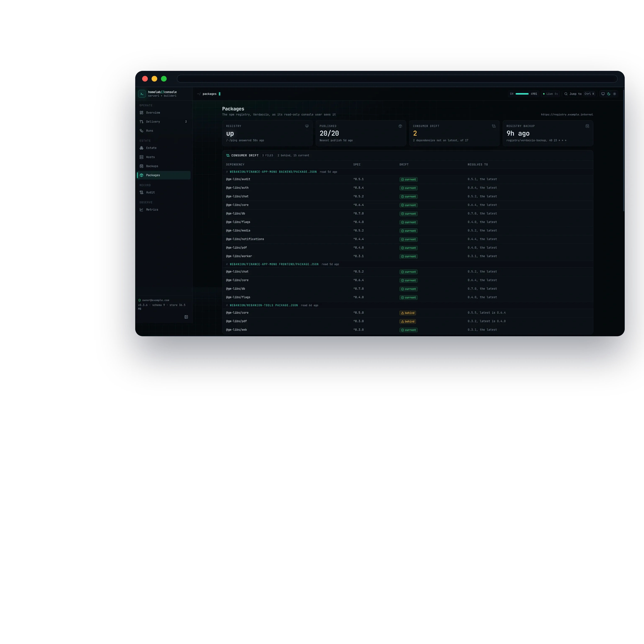Image resolution: width=644 pixels, height=644 pixels.
Task: Click the 3 FILES badge in Consumer Drift header
Action: [x=268, y=155]
